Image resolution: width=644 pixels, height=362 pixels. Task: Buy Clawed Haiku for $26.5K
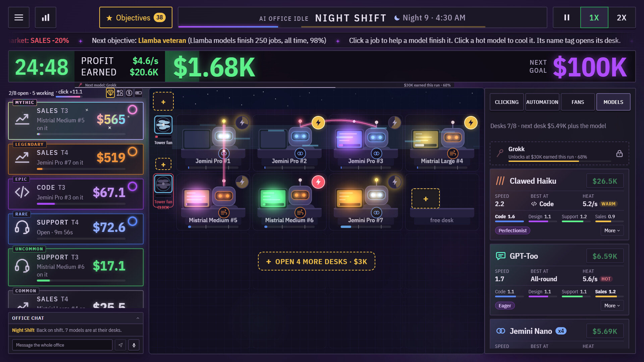coord(605,181)
